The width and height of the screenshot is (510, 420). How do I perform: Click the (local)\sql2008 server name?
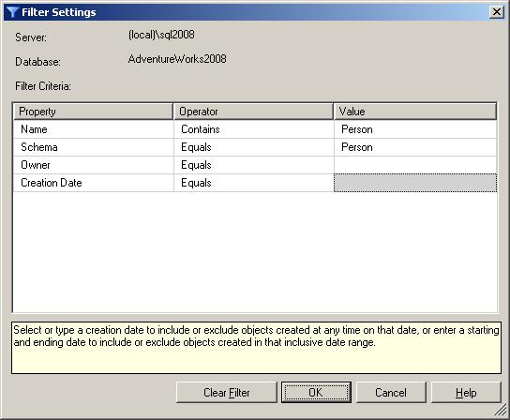[161, 35]
